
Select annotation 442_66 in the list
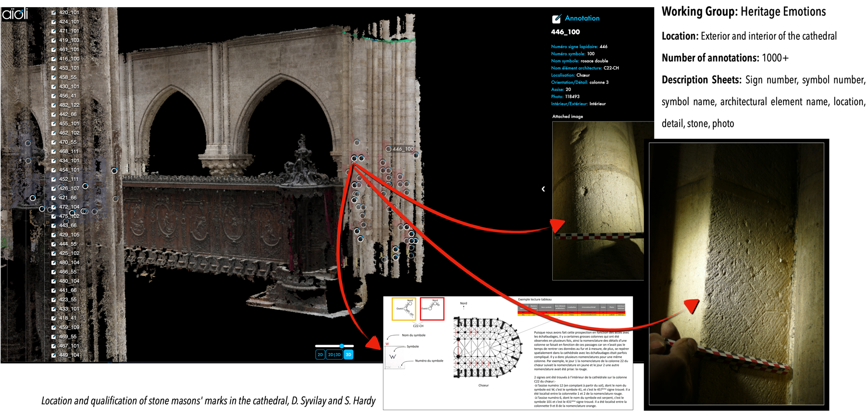pyautogui.click(x=68, y=114)
